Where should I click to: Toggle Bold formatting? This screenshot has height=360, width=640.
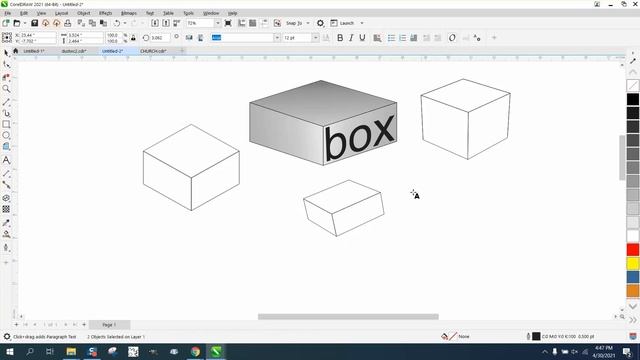[340, 38]
